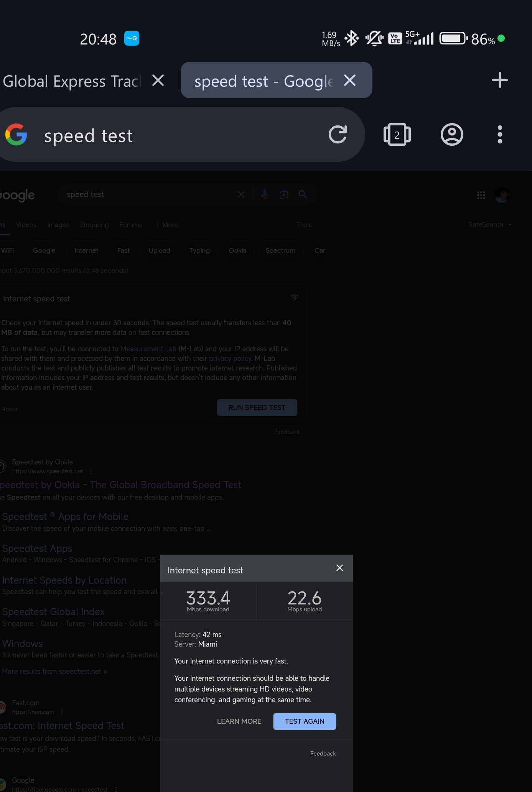Switch to Forums results tab
Image resolution: width=532 pixels, height=792 pixels.
tap(131, 225)
